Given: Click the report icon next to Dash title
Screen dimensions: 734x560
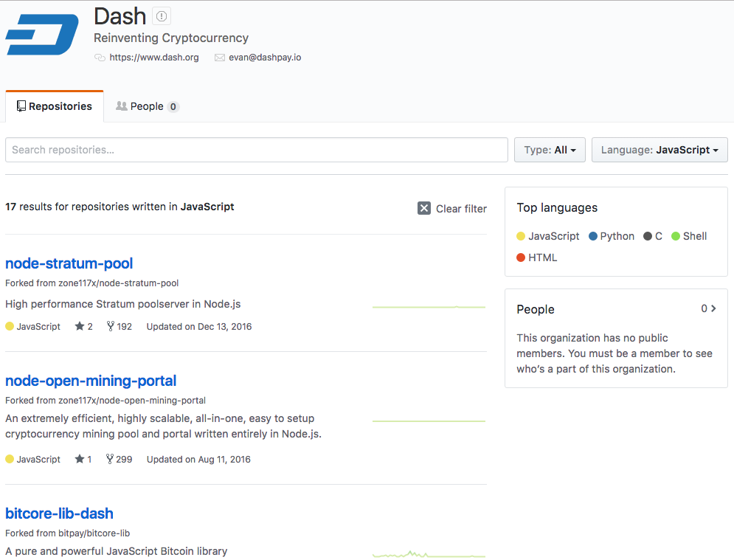Looking at the screenshot, I should tap(162, 16).
